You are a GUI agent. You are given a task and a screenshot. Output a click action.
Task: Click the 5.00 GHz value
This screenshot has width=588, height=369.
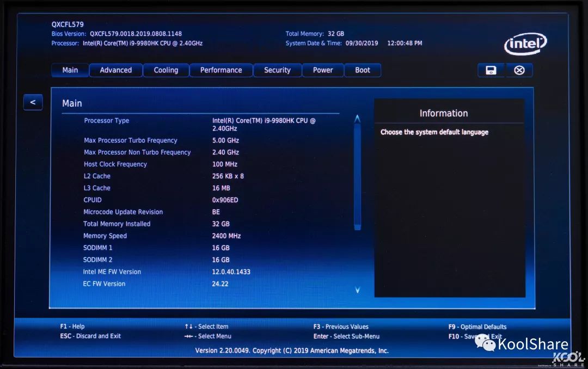tap(225, 140)
